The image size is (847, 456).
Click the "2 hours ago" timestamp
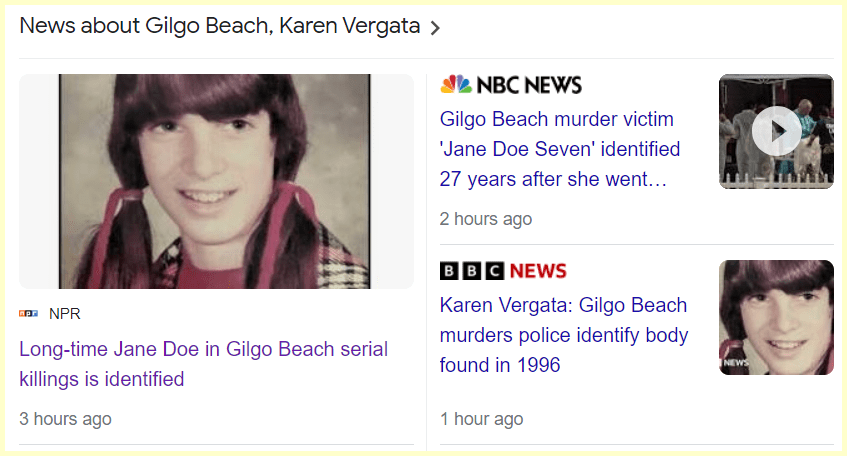point(486,218)
